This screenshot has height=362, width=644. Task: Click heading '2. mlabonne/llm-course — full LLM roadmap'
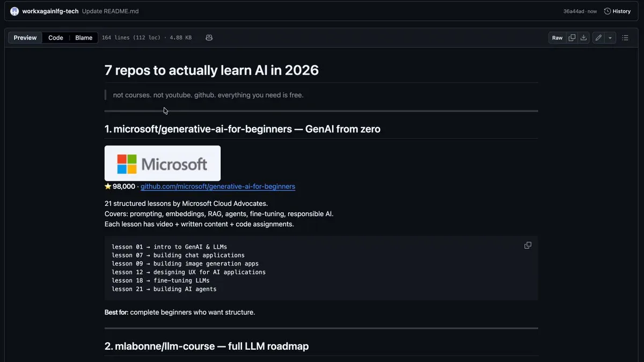207,346
